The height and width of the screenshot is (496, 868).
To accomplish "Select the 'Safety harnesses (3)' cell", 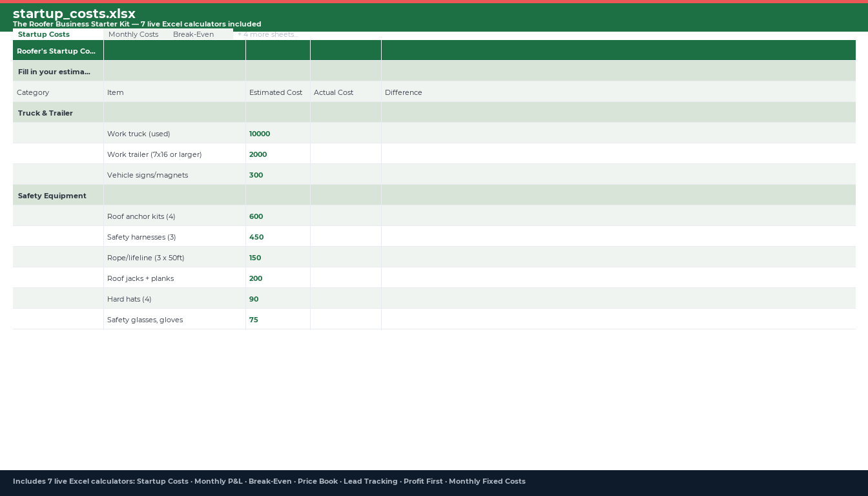I will 174,236.
